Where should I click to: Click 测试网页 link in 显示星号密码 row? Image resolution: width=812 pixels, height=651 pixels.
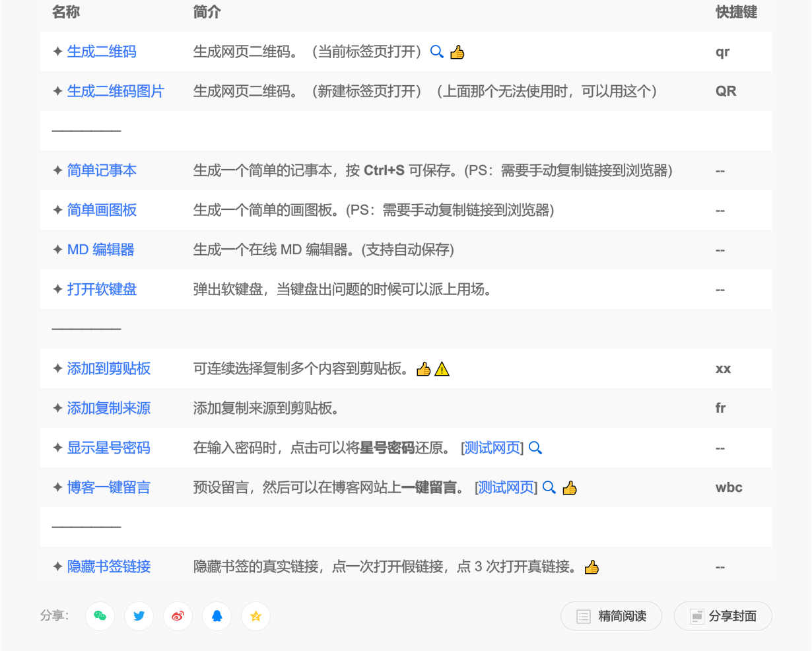[492, 448]
